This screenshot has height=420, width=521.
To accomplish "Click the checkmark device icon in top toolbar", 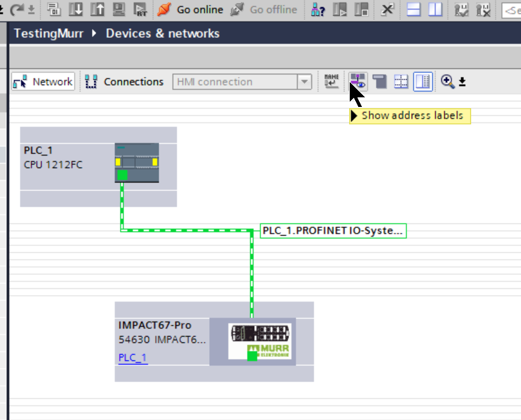I will (461, 10).
